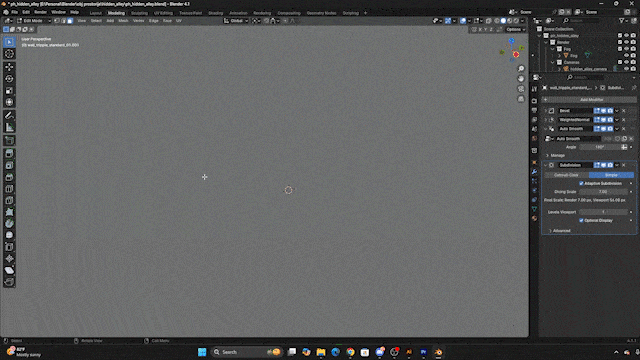Open the Edit Mode dropdown
The width and height of the screenshot is (640, 360).
coord(33,21)
